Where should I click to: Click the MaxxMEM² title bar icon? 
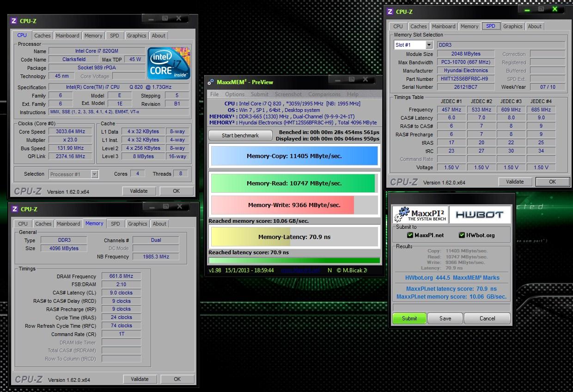pos(212,82)
